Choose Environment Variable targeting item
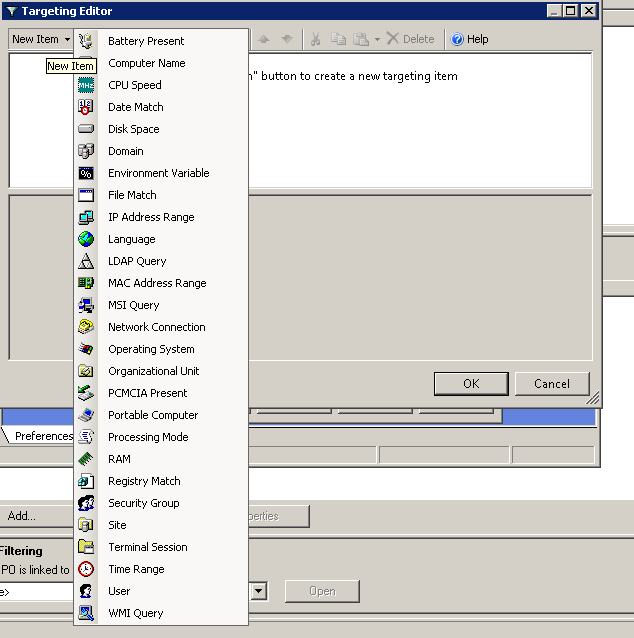The width and height of the screenshot is (634, 638). pyautogui.click(x=161, y=173)
